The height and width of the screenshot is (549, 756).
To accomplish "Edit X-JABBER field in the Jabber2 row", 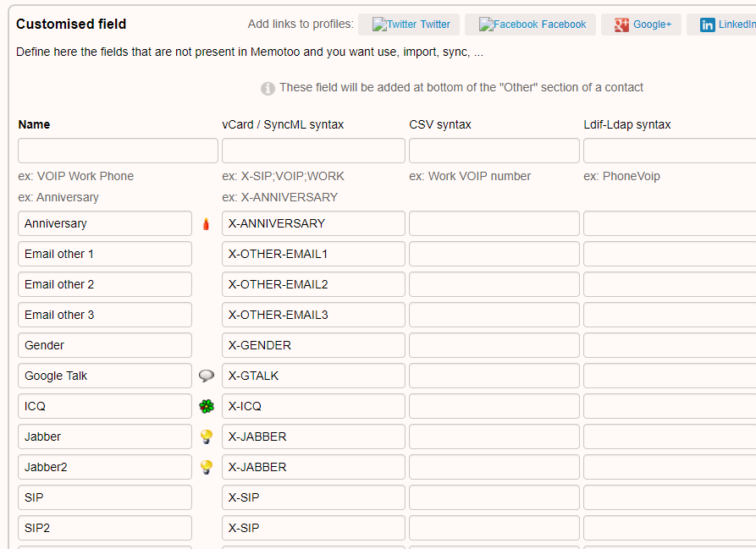I will [313, 467].
